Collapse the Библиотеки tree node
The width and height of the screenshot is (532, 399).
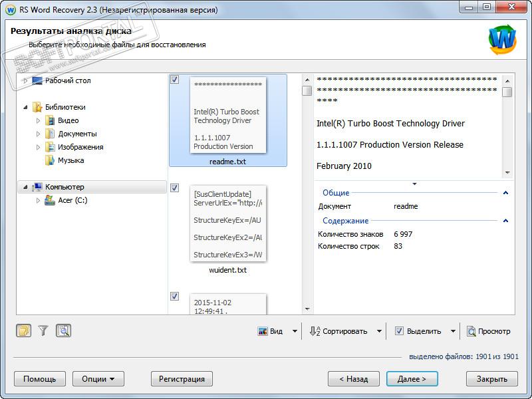point(25,107)
